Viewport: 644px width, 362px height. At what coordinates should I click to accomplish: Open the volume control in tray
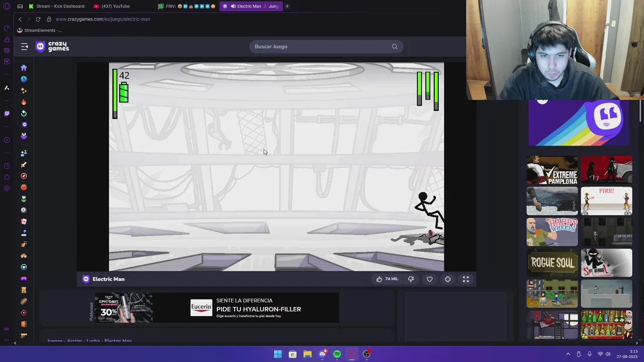pyautogui.click(x=608, y=354)
